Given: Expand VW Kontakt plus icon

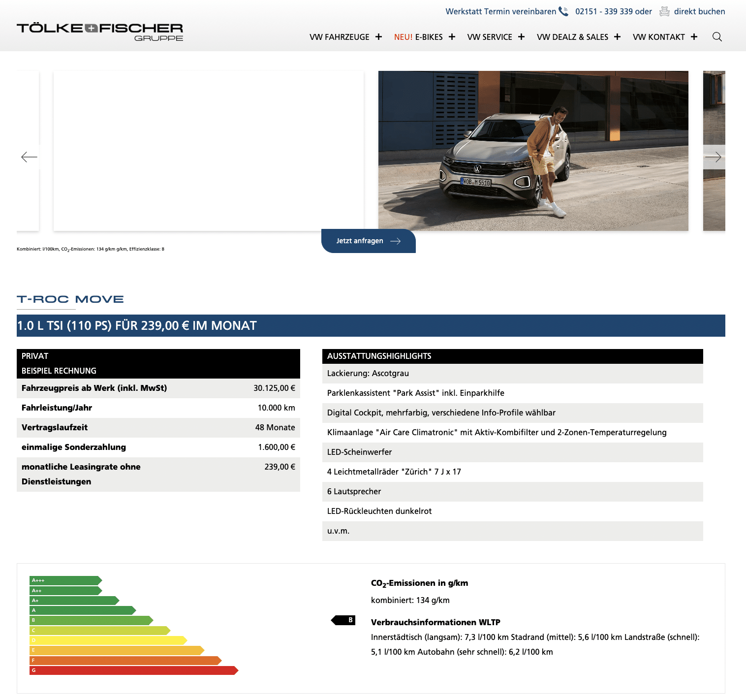Looking at the screenshot, I should [694, 37].
